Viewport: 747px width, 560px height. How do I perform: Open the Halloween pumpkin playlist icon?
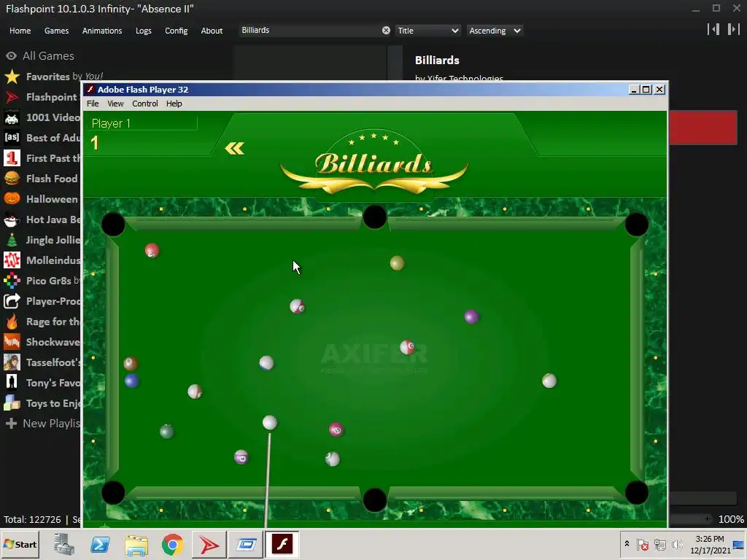(12, 199)
